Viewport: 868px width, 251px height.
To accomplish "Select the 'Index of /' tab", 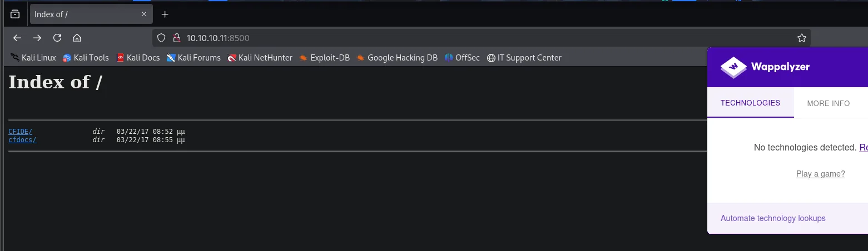I will tap(91, 14).
